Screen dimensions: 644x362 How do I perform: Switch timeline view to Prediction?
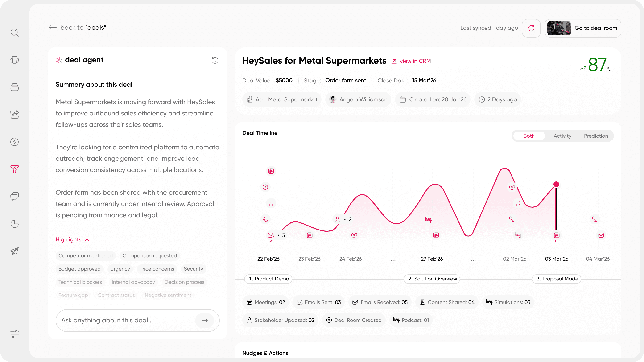point(596,136)
